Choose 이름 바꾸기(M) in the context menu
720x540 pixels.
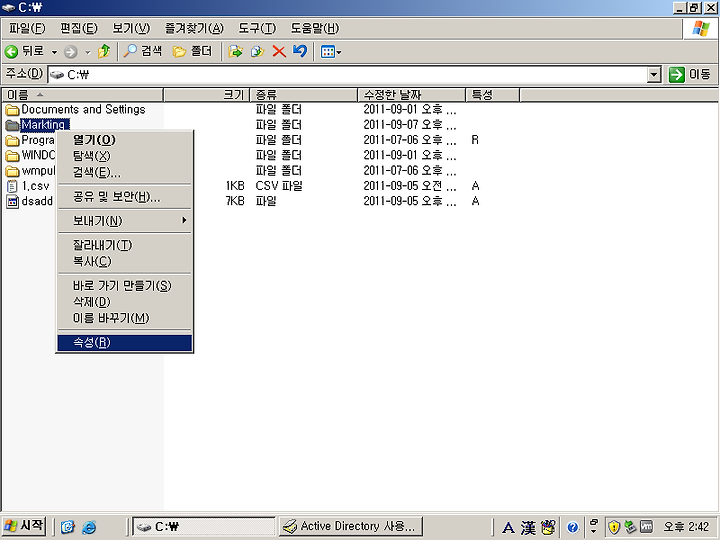pyautogui.click(x=124, y=318)
